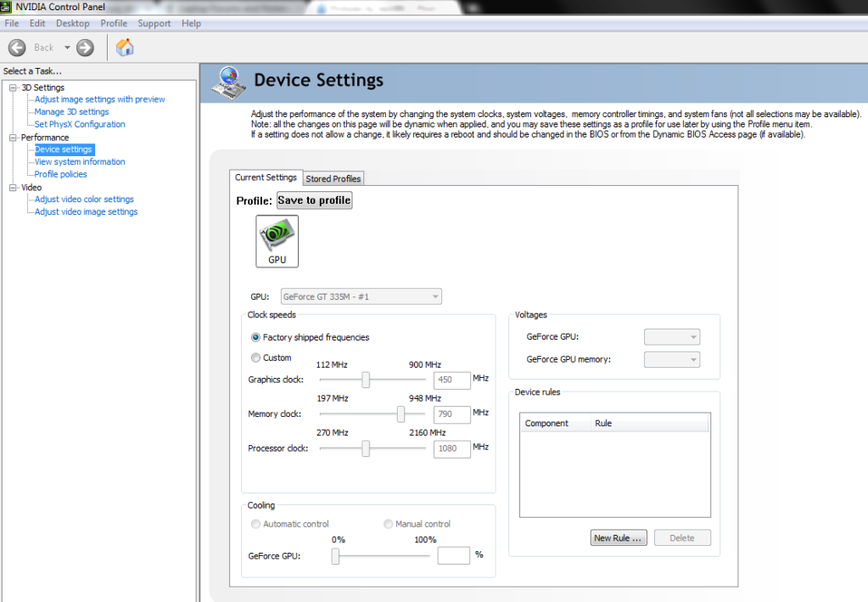Open the File menu
This screenshot has height=602, width=868.
[x=12, y=23]
